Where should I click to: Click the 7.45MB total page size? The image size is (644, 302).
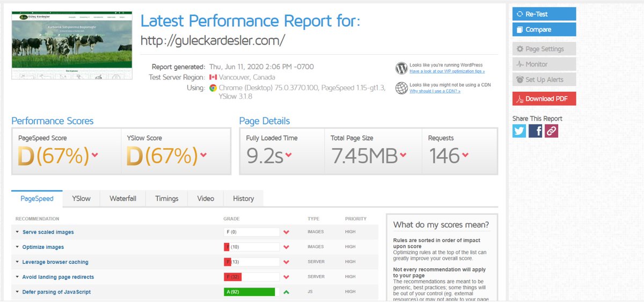[364, 156]
